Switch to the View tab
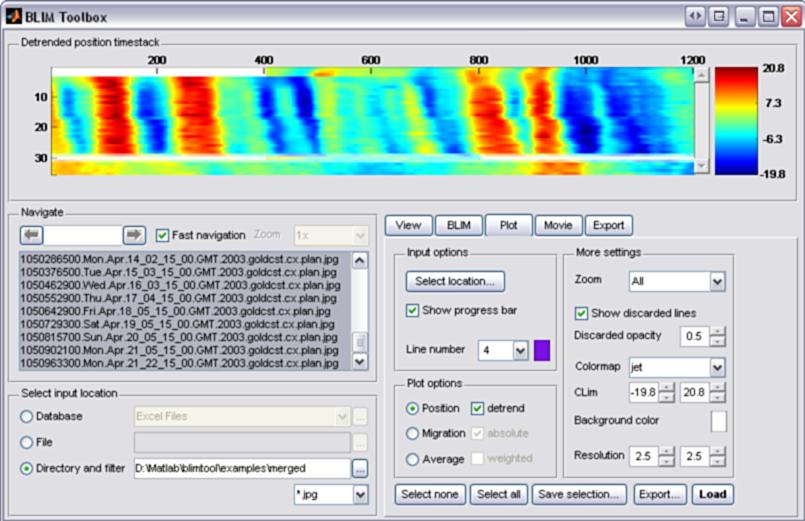The height and width of the screenshot is (521, 805). click(x=409, y=225)
